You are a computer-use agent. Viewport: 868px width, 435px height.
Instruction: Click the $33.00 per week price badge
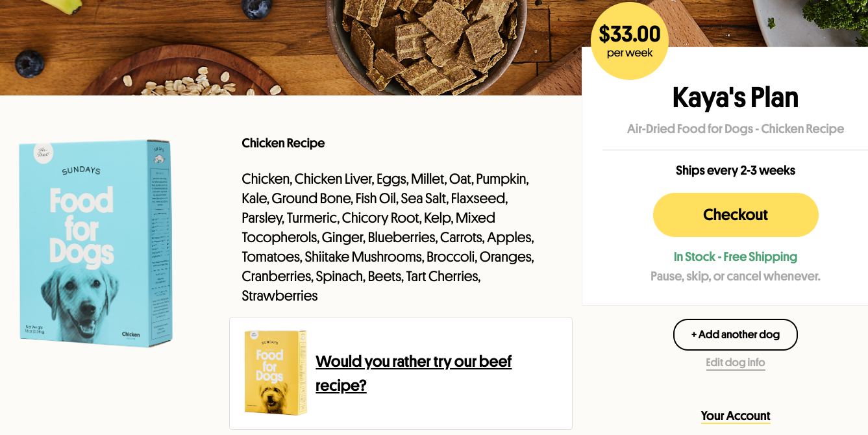[x=629, y=41]
